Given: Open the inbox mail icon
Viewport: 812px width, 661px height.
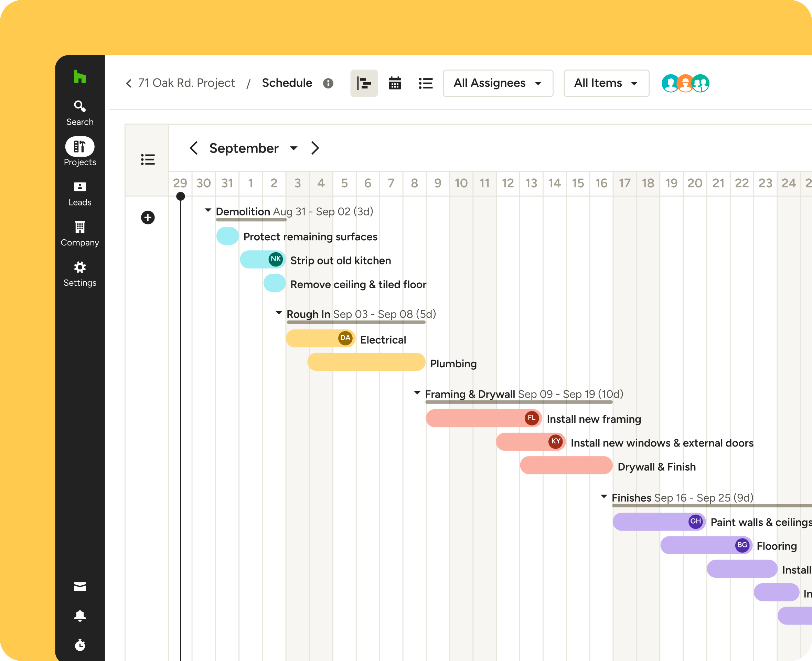Looking at the screenshot, I should pos(79,586).
